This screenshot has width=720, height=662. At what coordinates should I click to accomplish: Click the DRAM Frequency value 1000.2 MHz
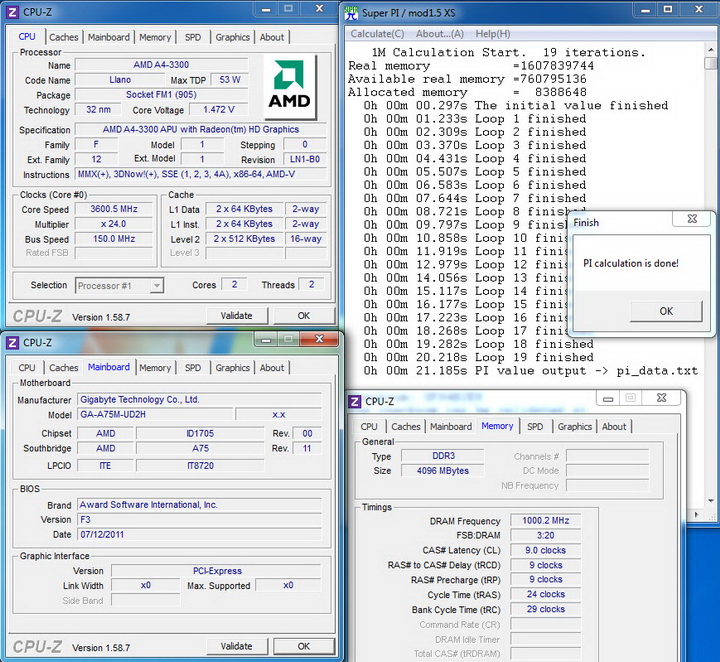(546, 521)
